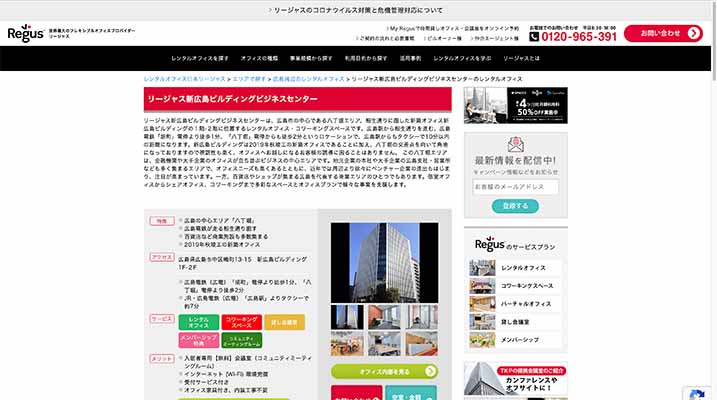Open レンタルオフィス in service plan list
This screenshot has width=717, height=400.
tap(515, 268)
